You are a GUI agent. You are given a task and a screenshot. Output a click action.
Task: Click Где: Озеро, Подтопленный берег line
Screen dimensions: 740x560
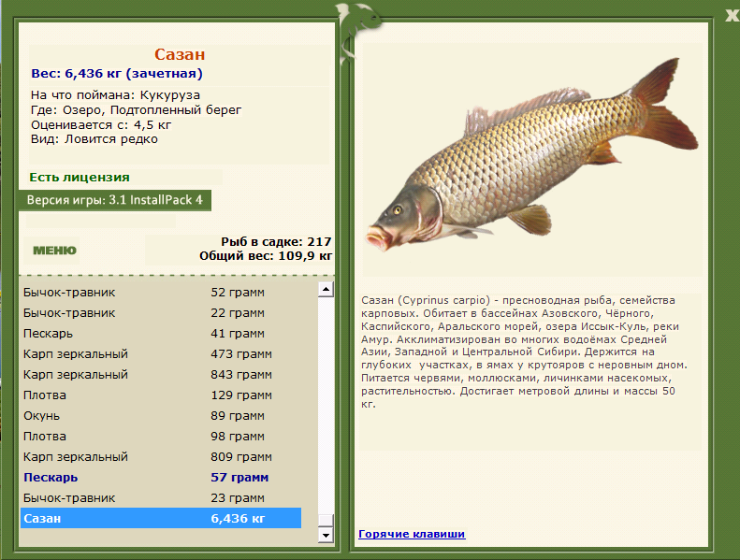(136, 110)
